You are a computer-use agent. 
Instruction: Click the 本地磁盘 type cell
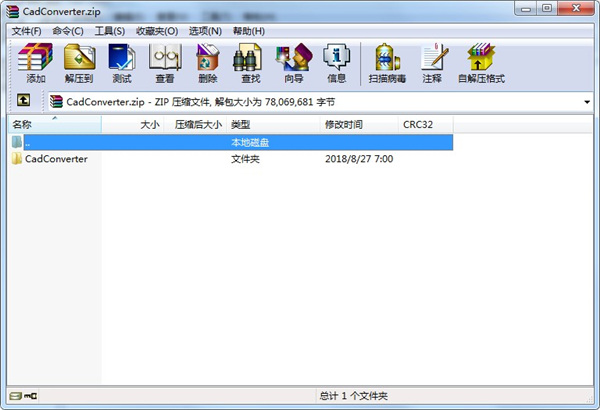250,142
